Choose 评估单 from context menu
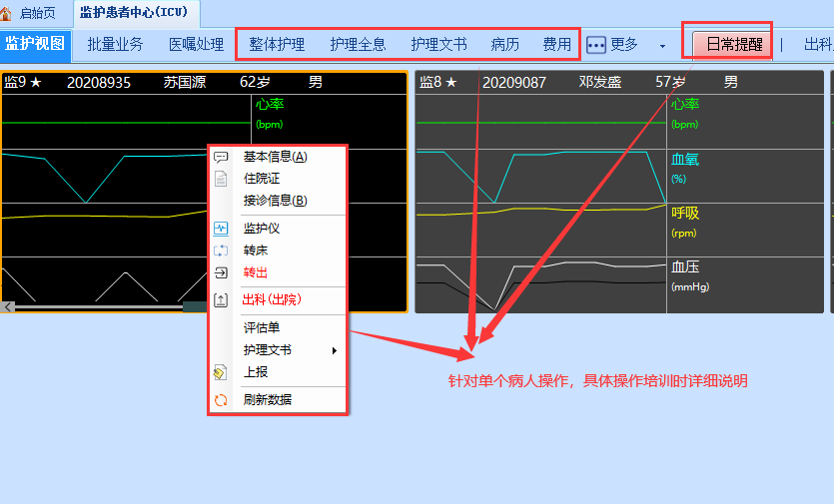 pos(261,328)
